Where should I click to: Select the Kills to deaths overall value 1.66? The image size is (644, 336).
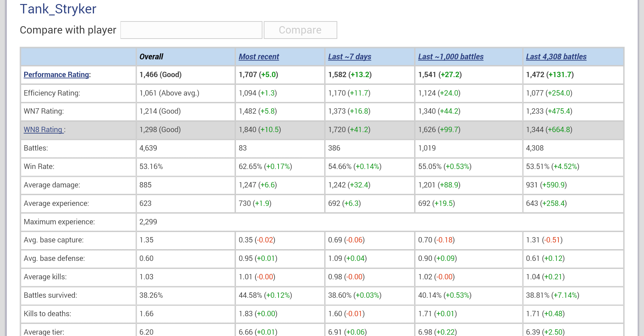pos(146,314)
